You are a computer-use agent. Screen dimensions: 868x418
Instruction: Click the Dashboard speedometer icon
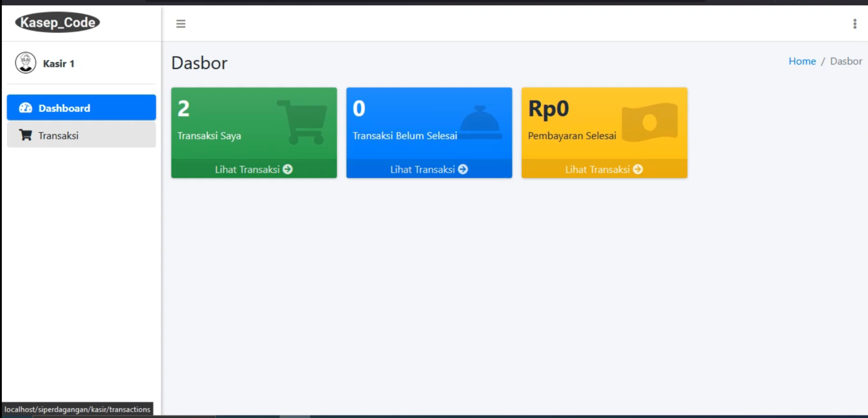[x=25, y=108]
